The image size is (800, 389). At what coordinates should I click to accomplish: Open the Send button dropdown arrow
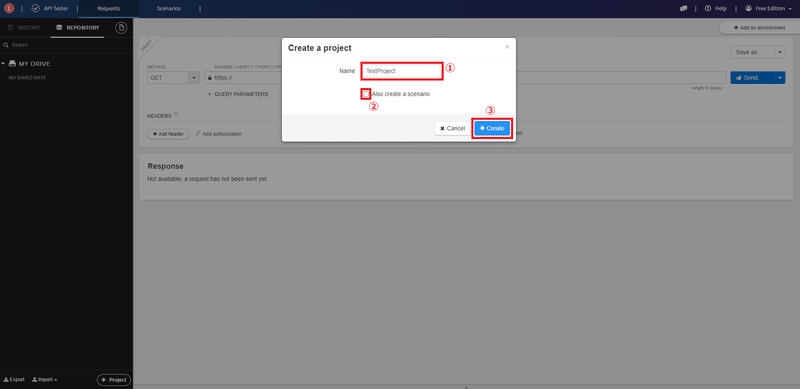click(x=780, y=78)
